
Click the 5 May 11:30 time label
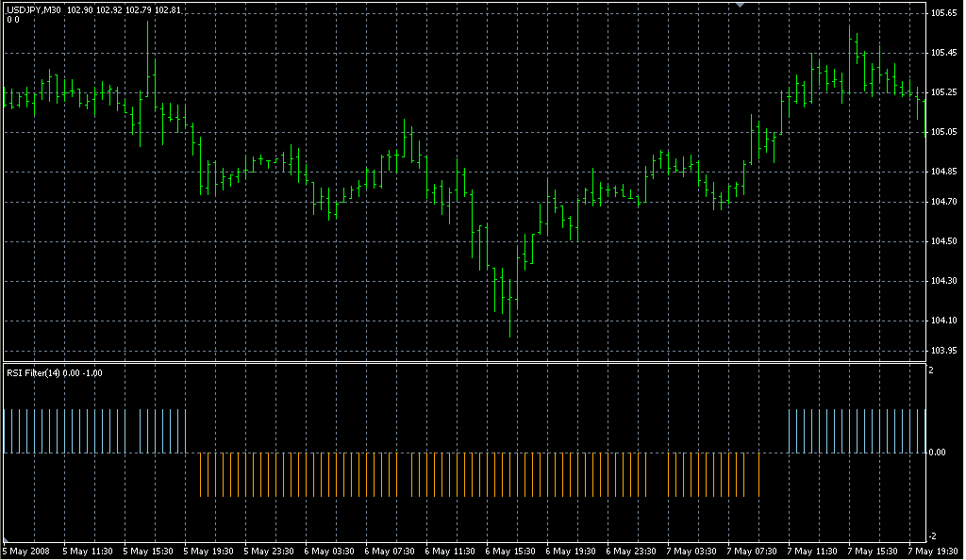click(x=88, y=552)
